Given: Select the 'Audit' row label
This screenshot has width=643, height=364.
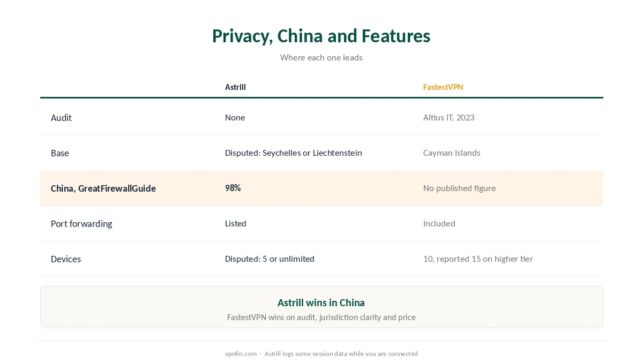Looking at the screenshot, I should pyautogui.click(x=61, y=118).
